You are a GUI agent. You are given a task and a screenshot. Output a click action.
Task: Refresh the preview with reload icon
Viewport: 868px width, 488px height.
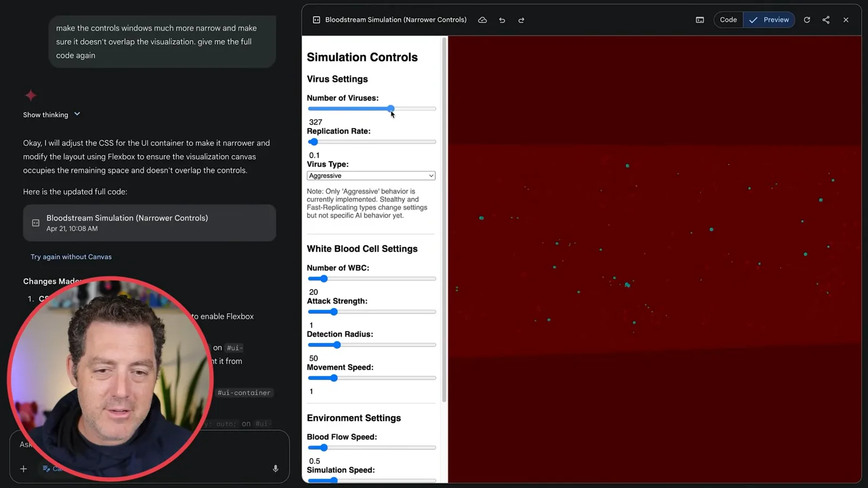(807, 20)
